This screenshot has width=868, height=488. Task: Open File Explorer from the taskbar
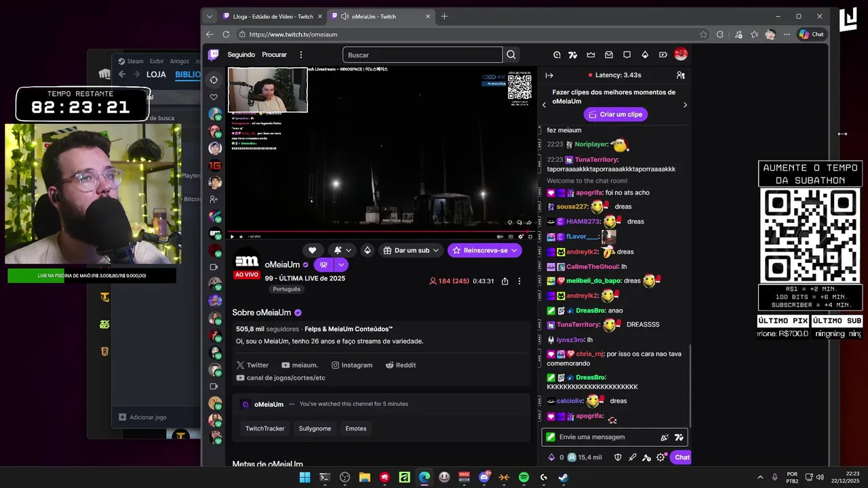click(364, 477)
